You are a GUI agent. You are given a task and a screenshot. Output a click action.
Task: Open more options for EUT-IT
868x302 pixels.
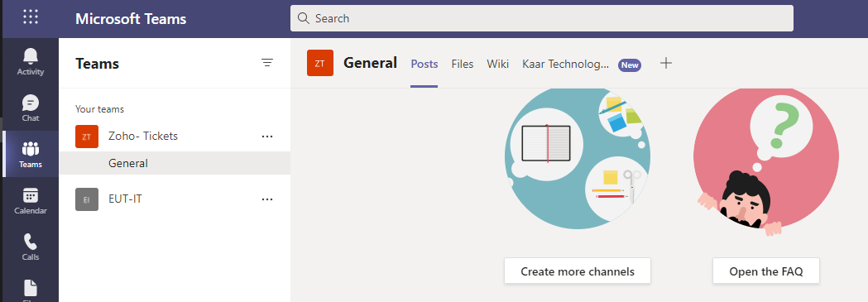tap(267, 199)
